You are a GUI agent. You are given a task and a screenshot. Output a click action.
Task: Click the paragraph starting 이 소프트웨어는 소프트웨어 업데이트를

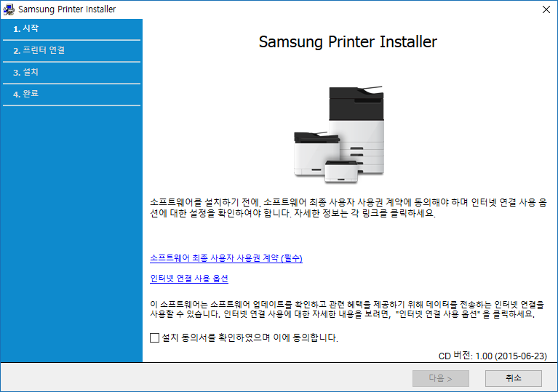pos(347,309)
